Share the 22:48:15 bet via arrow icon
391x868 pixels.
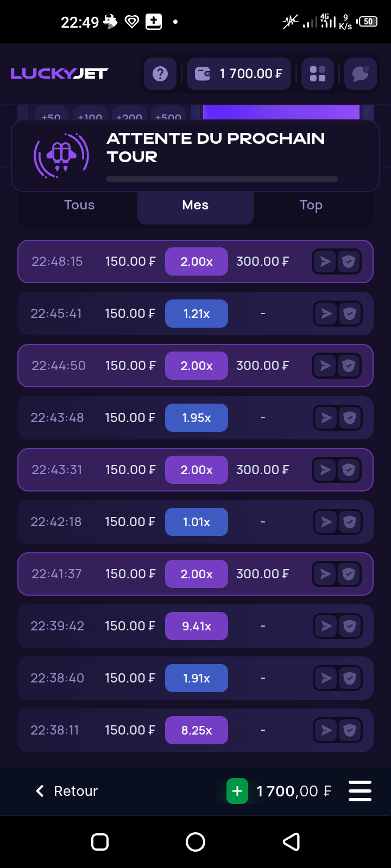[325, 261]
